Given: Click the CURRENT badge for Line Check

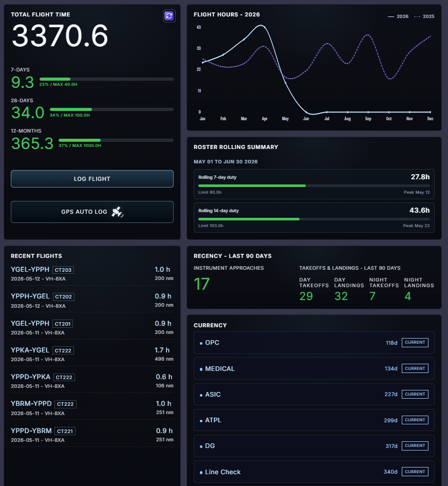Looking at the screenshot, I should click(415, 472).
